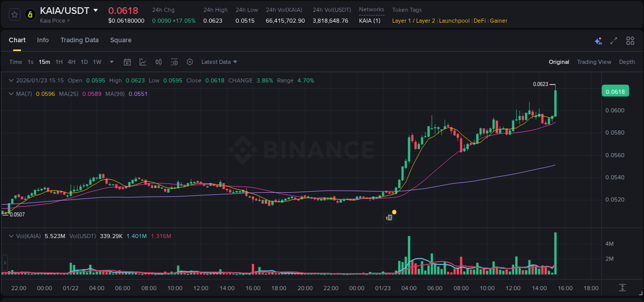The width and height of the screenshot is (644, 302).
Task: Collapse the Vol(KAIA) volume panel
Action: (x=10, y=236)
